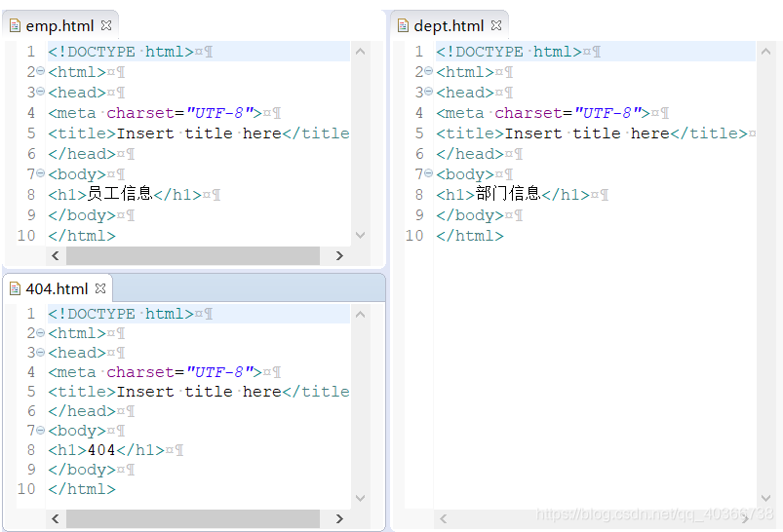Image resolution: width=783 pixels, height=532 pixels.
Task: Collapse the body tag fold in 404.html
Action: [x=41, y=431]
